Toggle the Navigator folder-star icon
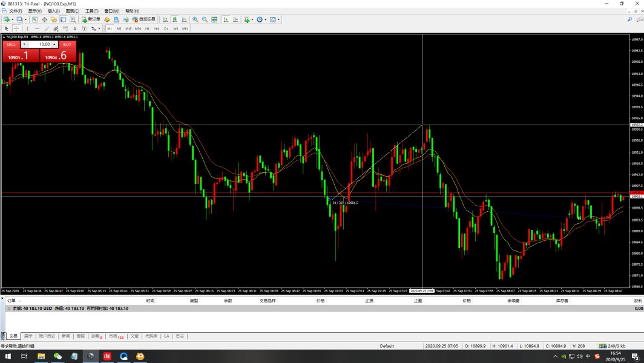 [x=54, y=19]
